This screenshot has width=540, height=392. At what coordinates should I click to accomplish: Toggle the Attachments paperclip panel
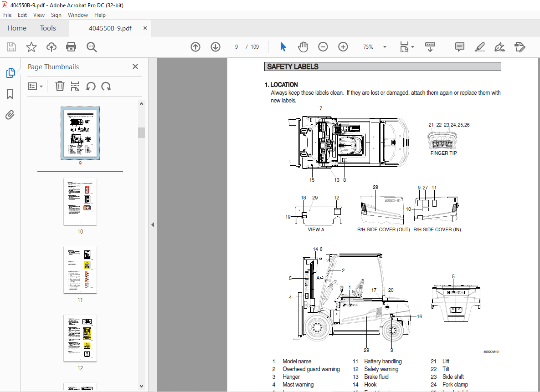pyautogui.click(x=10, y=115)
